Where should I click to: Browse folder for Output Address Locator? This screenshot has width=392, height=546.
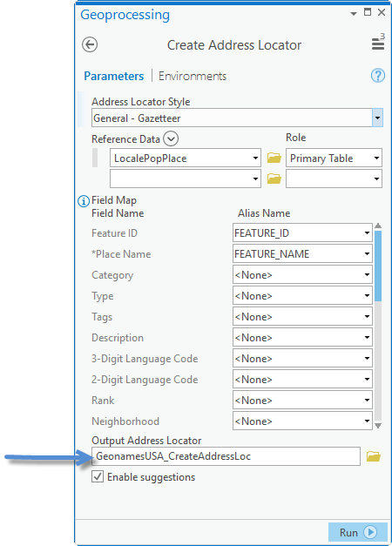[374, 456]
